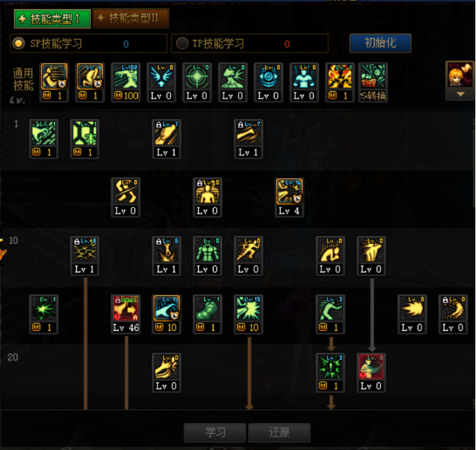Click the blue winged skill icon in the 通用技能 row
476x450 pixels.
161,76
